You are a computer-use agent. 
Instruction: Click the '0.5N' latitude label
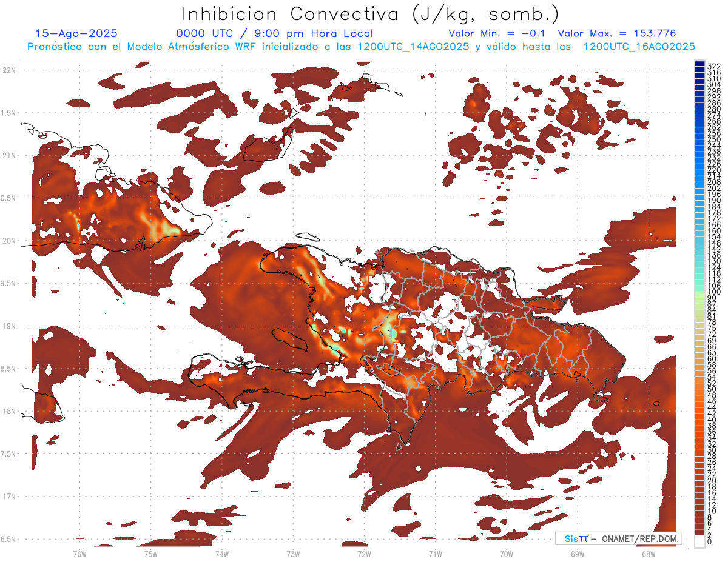8,198
